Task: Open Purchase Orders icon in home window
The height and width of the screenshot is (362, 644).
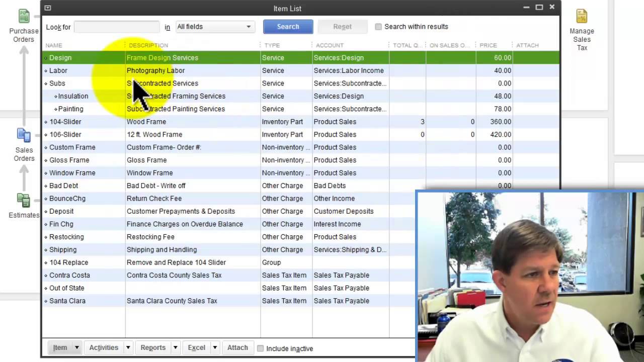Action: pos(24,17)
